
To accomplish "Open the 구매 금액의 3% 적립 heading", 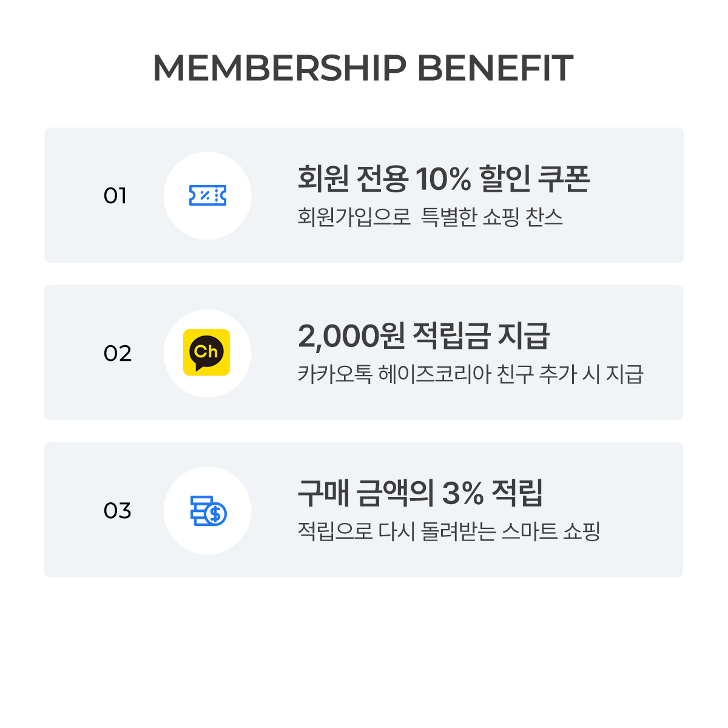I will (x=420, y=493).
